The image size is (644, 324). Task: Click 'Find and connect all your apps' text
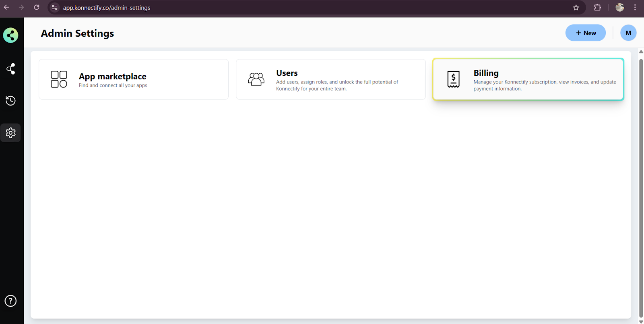pos(113,85)
